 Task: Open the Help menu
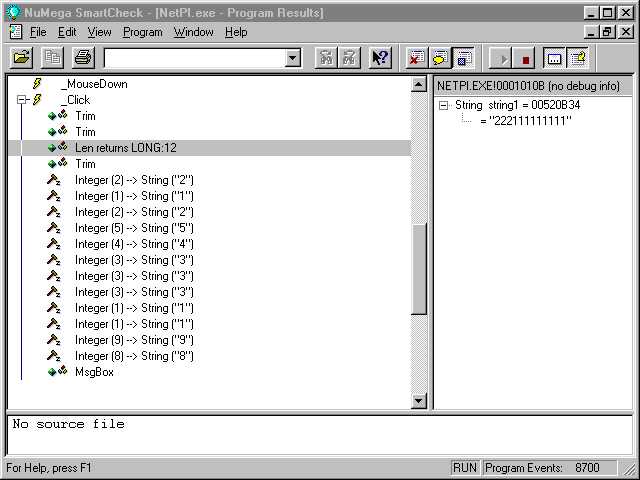click(236, 32)
